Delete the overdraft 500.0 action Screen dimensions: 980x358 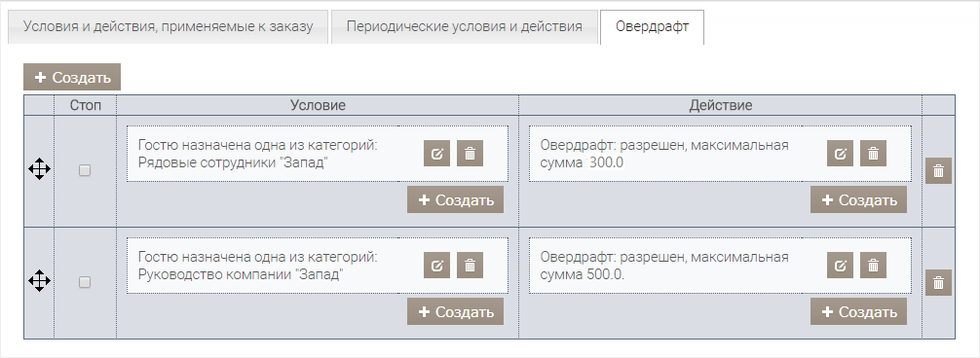pos(874,266)
